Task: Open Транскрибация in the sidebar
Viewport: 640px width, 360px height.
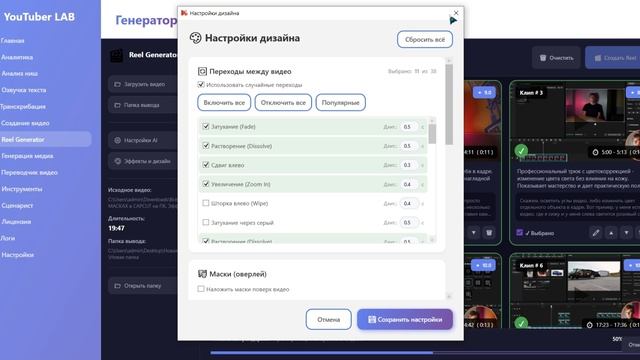Action: [23, 107]
